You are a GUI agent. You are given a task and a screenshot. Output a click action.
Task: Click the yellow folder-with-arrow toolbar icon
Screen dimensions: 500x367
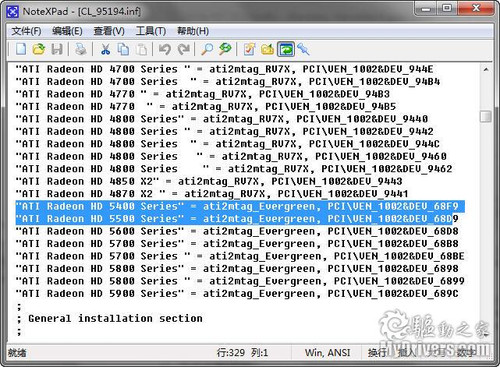coord(267,49)
